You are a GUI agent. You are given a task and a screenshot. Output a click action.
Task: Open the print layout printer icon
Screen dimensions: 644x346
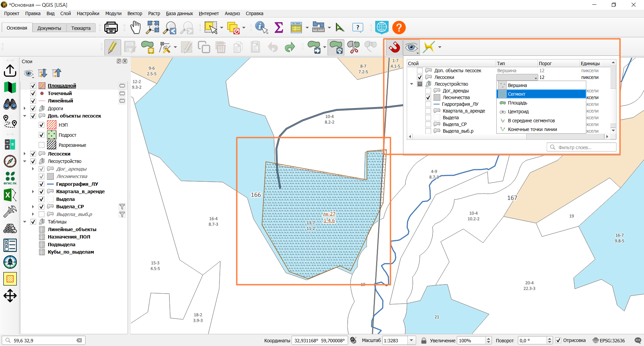point(111,28)
